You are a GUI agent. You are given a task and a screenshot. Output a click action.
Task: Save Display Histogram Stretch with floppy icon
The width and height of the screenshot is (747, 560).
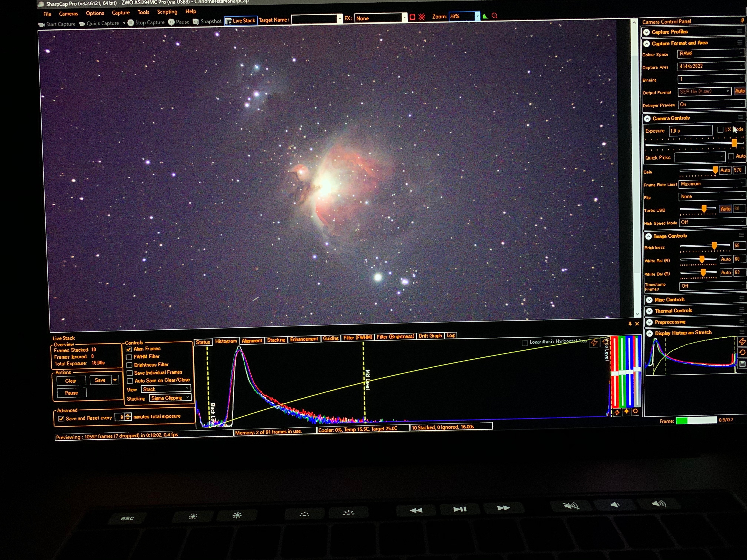point(742,364)
